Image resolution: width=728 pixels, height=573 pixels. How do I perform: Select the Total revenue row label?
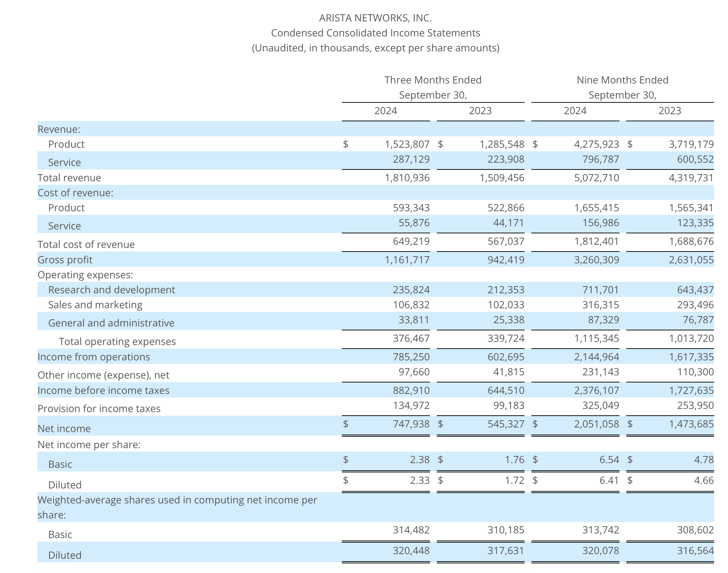click(x=70, y=177)
